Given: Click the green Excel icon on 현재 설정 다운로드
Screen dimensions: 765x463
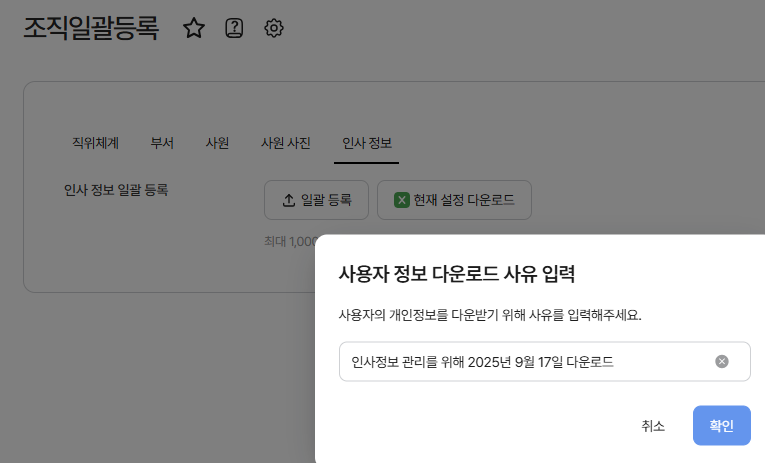Looking at the screenshot, I should pos(402,200).
